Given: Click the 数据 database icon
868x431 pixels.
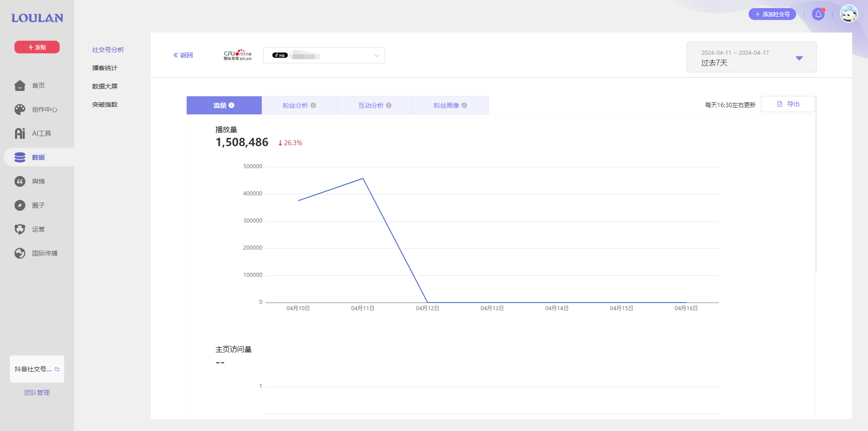Looking at the screenshot, I should tap(20, 157).
